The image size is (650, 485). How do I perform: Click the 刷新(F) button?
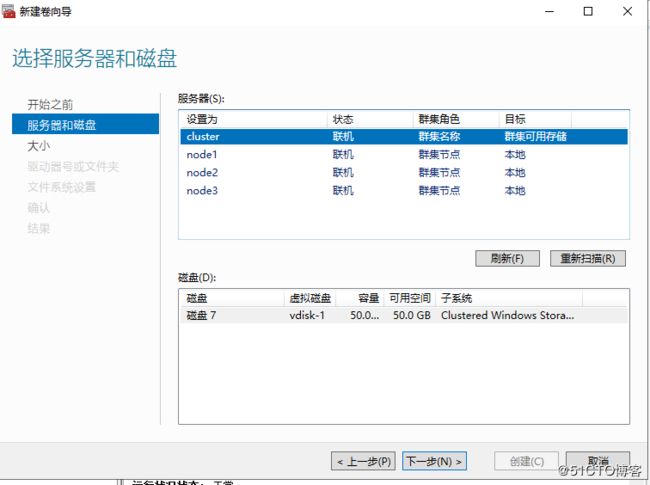(507, 258)
